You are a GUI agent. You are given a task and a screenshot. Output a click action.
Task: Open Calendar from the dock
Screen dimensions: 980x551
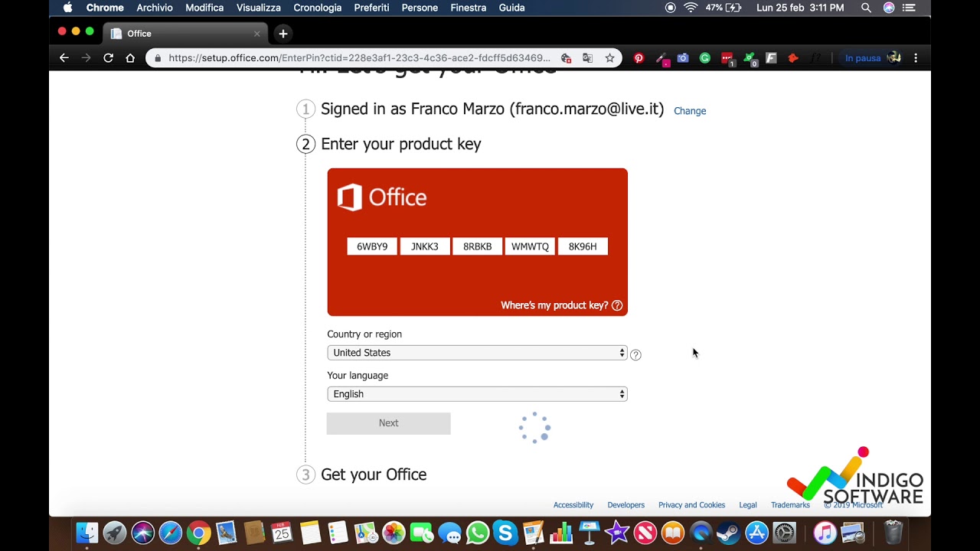(282, 533)
